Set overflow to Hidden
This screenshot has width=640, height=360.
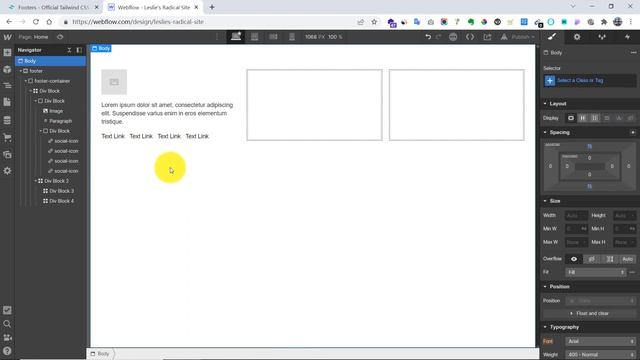coord(592,259)
